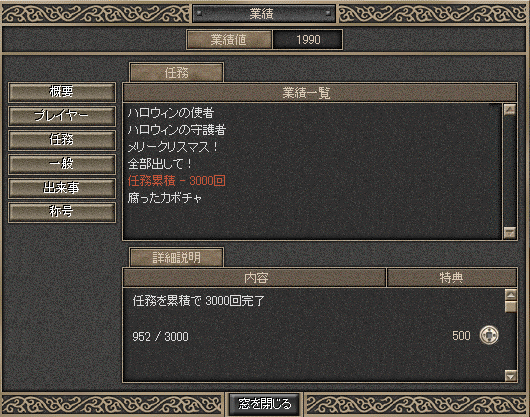Open the プレイヤー category
530x417 pixels.
click(x=62, y=116)
